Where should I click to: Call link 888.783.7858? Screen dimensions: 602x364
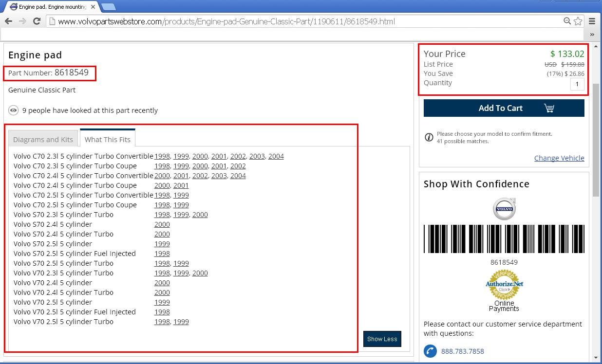[462, 351]
